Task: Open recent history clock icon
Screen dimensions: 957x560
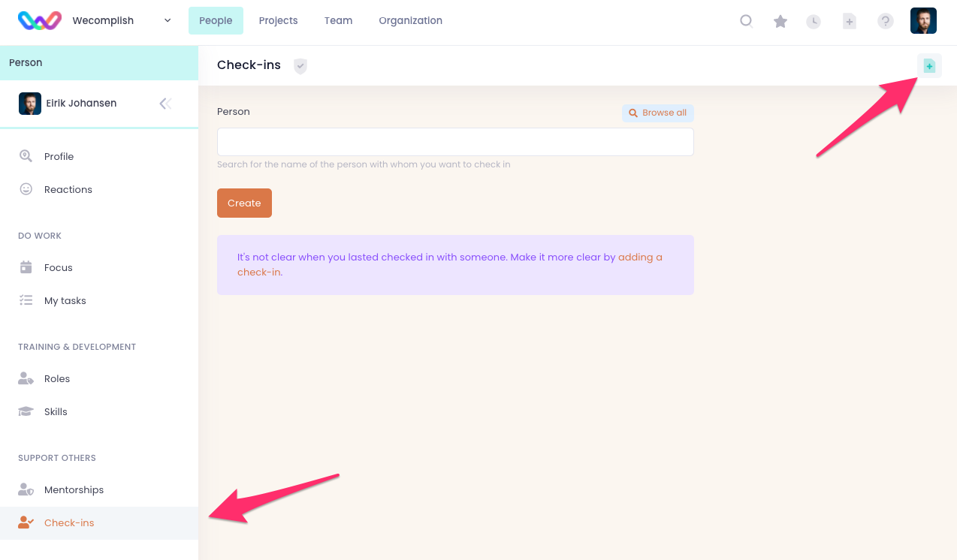Action: (x=814, y=21)
